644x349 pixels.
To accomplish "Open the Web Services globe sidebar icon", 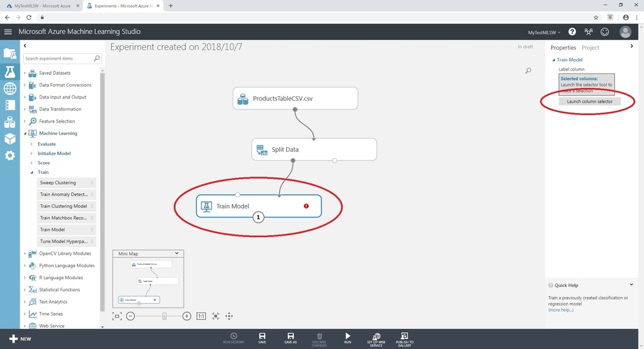I will click(10, 88).
